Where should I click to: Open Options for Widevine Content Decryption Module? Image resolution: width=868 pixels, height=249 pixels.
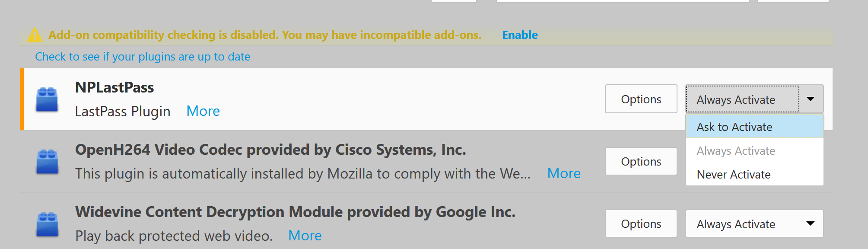point(641,223)
